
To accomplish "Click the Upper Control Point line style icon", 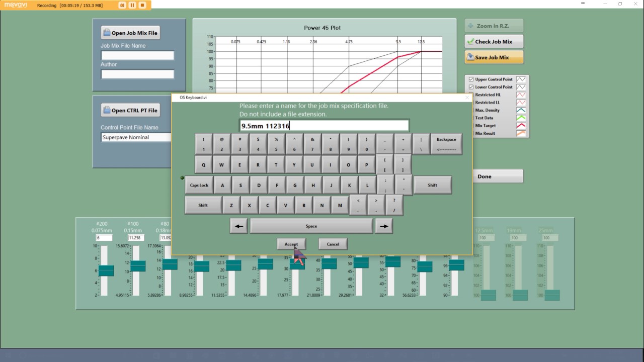I will coord(522,79).
